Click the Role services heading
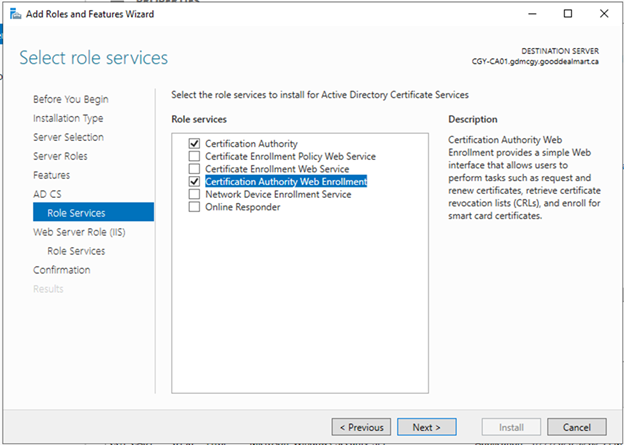The image size is (624, 445). [x=199, y=119]
